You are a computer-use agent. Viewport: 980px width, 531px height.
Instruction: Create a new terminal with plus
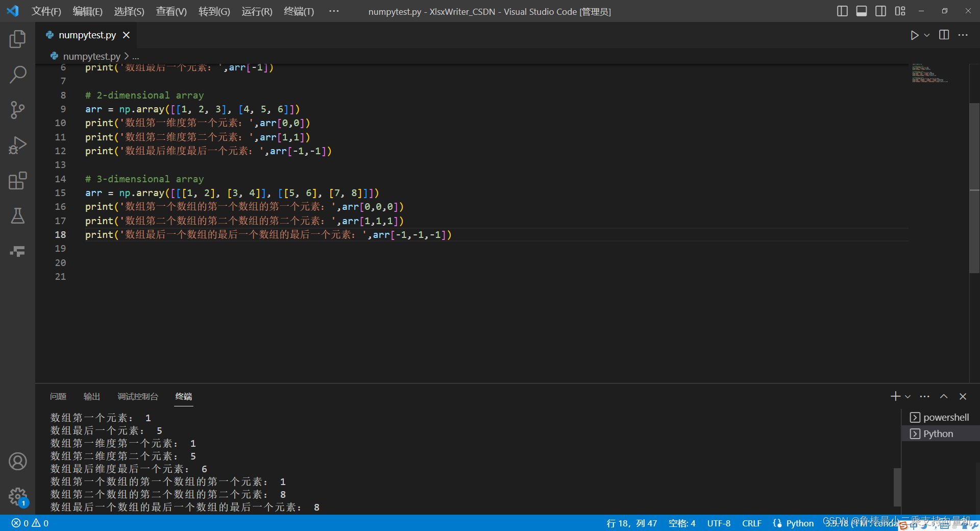pyautogui.click(x=895, y=396)
